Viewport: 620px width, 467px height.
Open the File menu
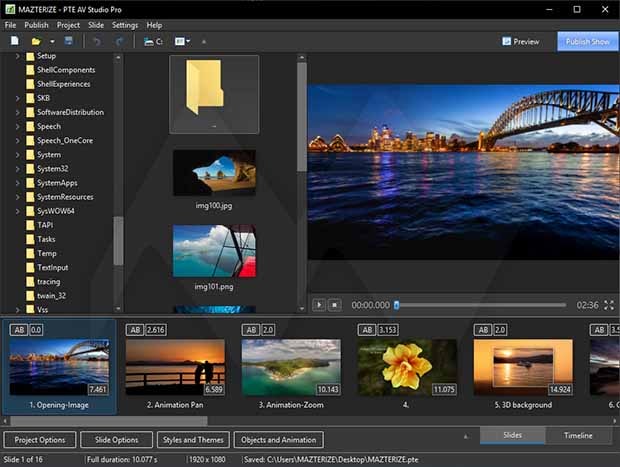(x=10, y=25)
